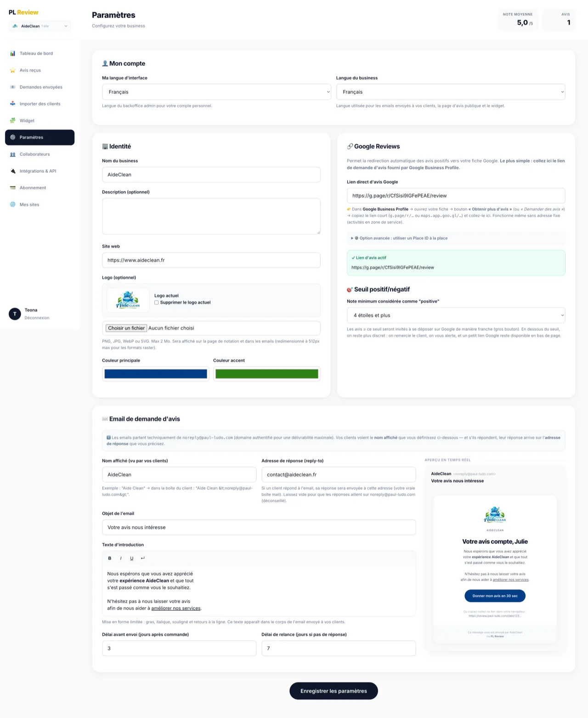Click the Objet de l'email field
Screen dimensions: 588x718
coord(259,528)
